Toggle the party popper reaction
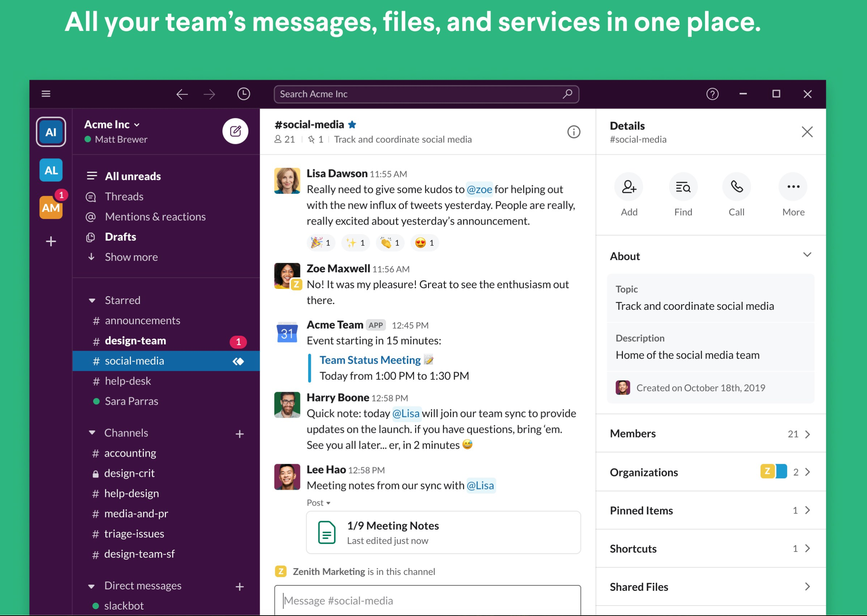This screenshot has height=616, width=867. click(x=321, y=243)
